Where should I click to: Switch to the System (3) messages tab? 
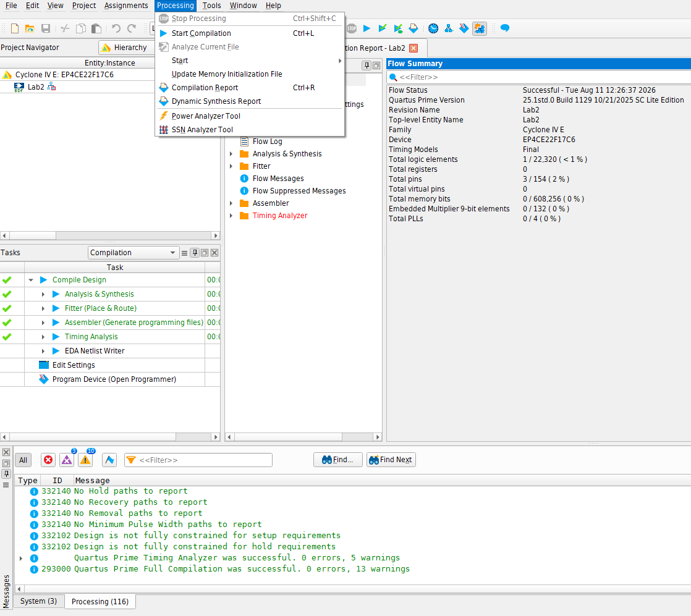[x=38, y=601]
